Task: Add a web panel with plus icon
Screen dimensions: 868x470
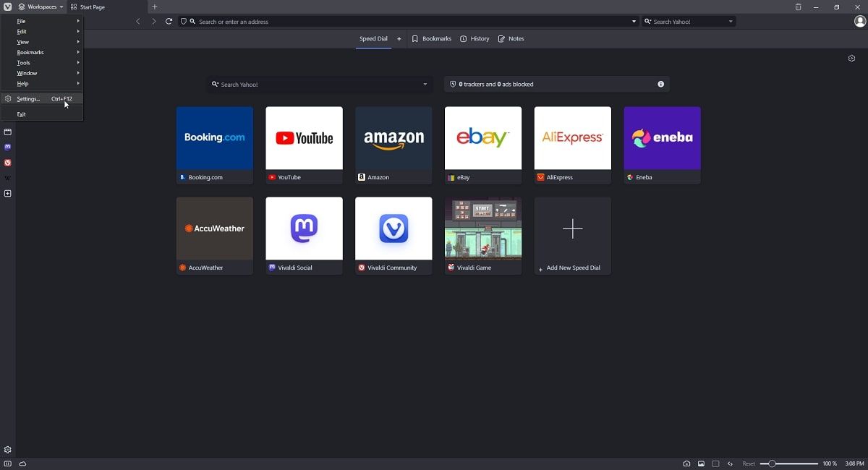Action: [x=8, y=194]
